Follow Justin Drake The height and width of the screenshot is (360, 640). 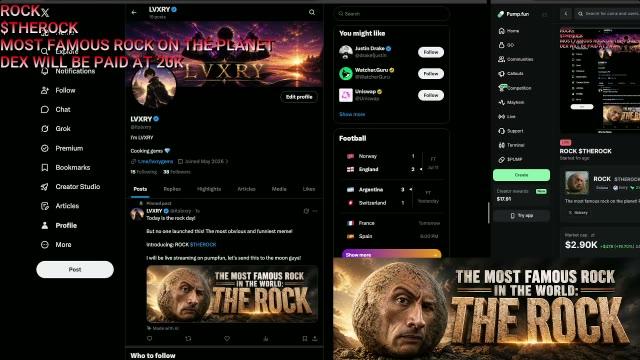coord(431,52)
